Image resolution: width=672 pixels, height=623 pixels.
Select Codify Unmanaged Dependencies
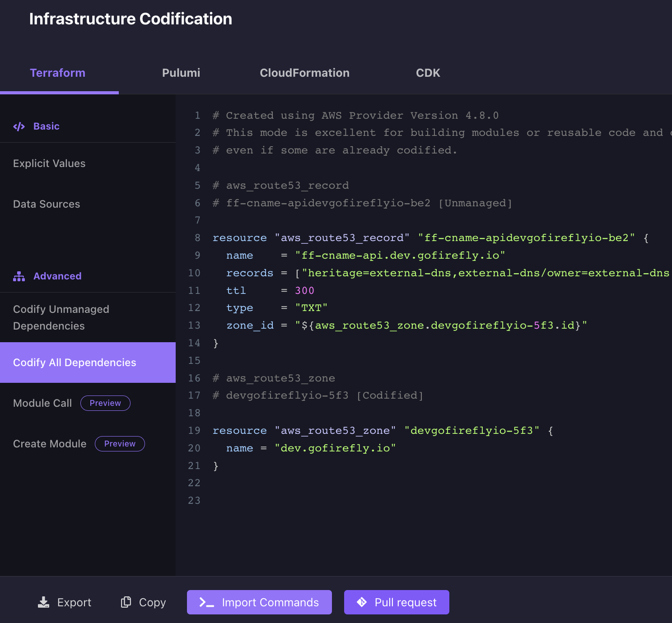click(61, 317)
